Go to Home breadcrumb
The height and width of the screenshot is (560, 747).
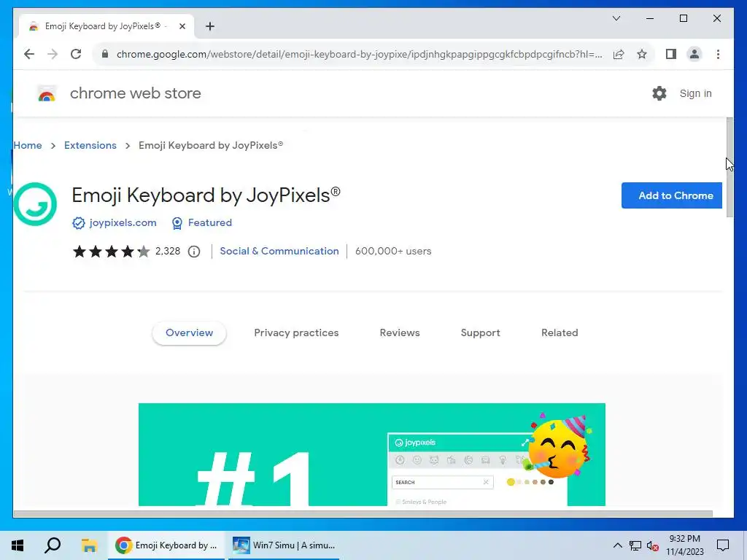(x=28, y=145)
